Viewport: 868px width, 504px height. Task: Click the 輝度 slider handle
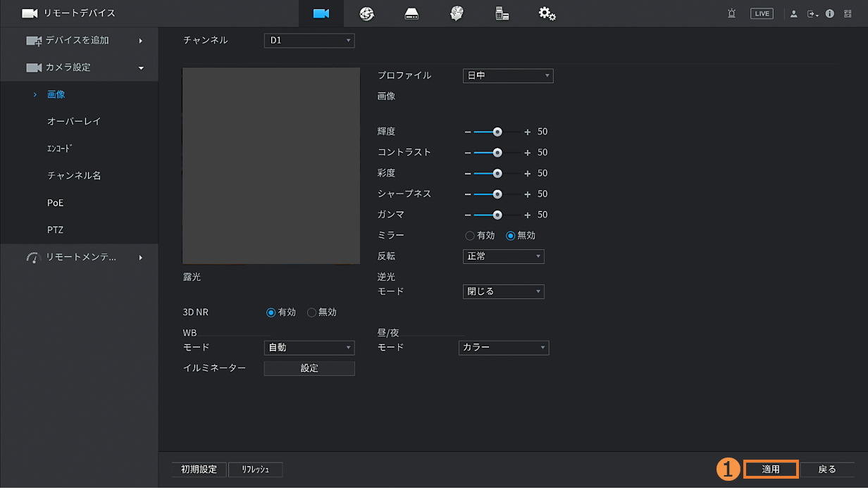(x=497, y=132)
